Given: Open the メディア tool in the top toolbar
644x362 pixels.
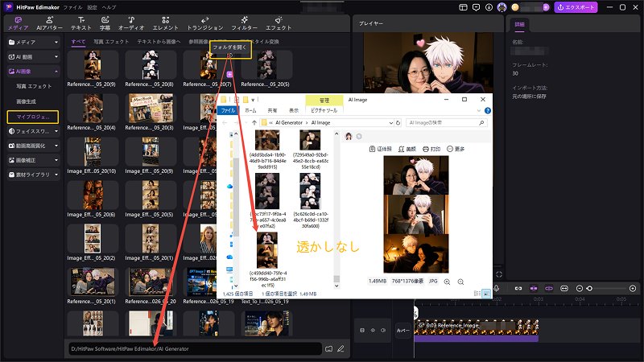Looking at the screenshot, I should [18, 23].
